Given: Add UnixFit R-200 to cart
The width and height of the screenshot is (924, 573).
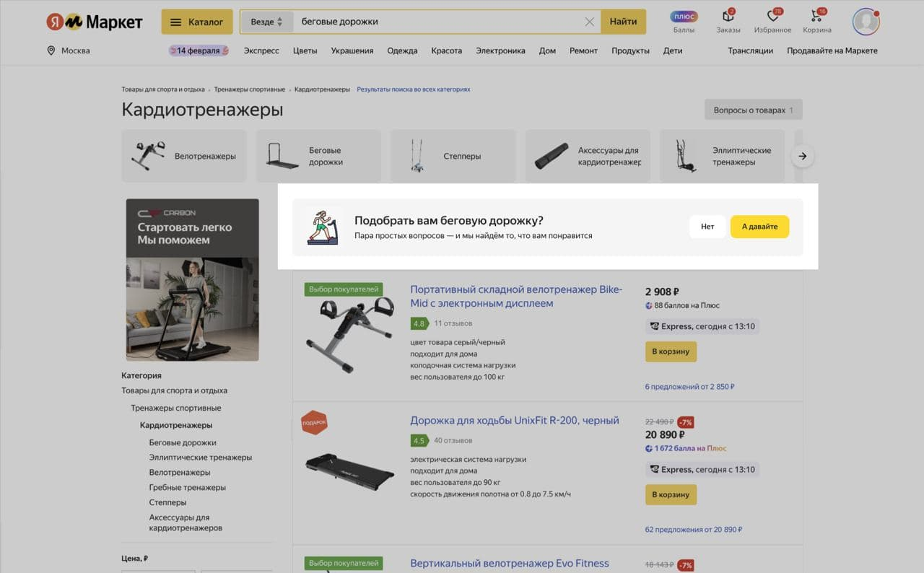Looking at the screenshot, I should click(x=671, y=495).
